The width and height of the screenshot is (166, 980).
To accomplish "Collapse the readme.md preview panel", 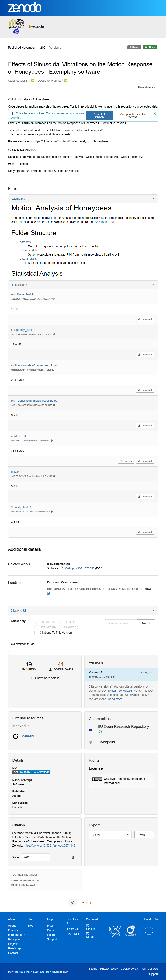I will click(153, 199).
